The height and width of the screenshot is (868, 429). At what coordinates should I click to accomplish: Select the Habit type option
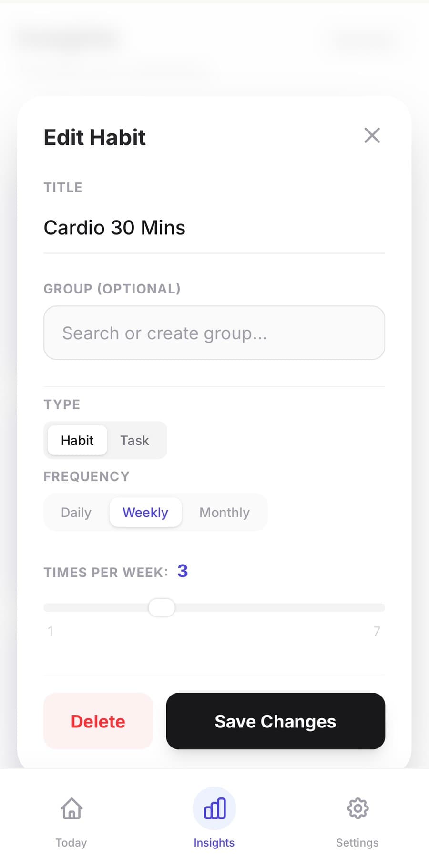(x=77, y=440)
